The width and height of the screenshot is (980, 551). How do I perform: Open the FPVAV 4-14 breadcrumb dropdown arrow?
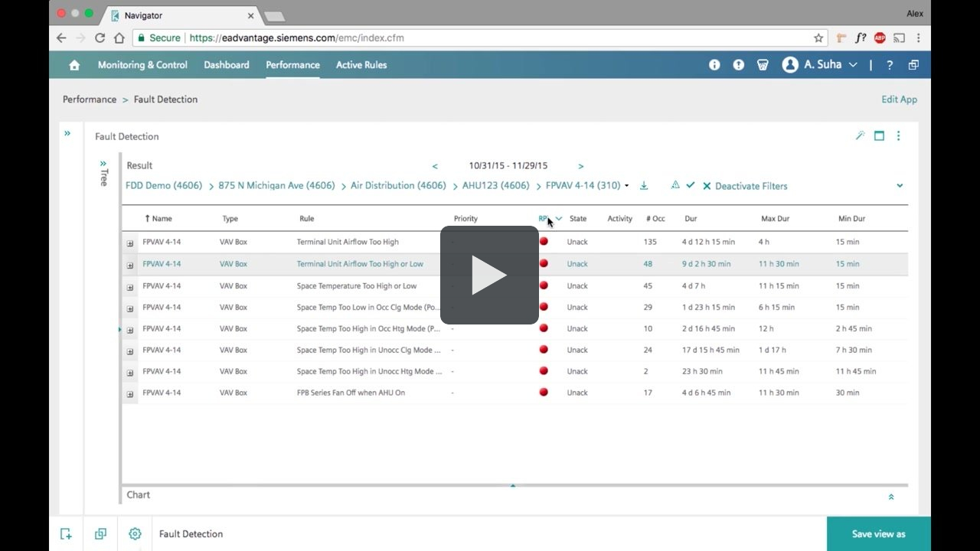click(626, 185)
